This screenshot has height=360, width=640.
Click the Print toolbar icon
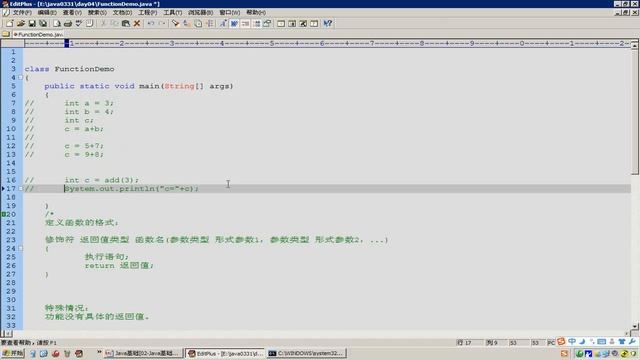tap(68, 24)
